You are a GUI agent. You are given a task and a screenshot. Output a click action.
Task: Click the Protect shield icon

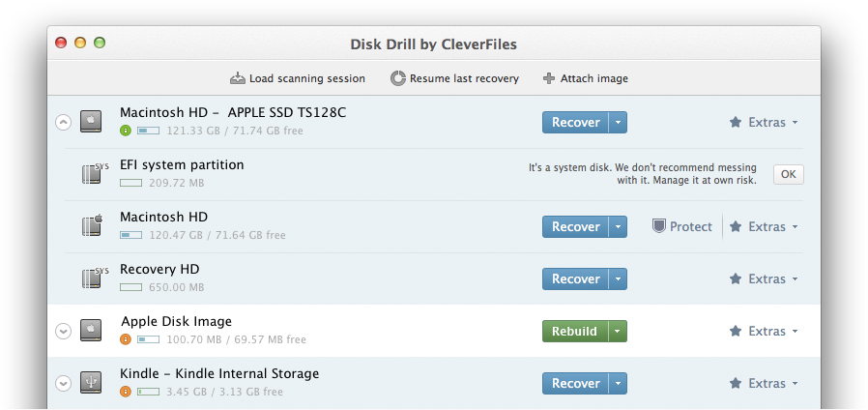click(658, 226)
